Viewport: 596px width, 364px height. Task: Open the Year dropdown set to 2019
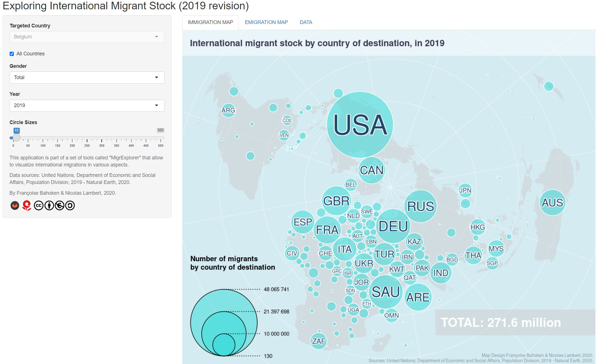tap(87, 105)
